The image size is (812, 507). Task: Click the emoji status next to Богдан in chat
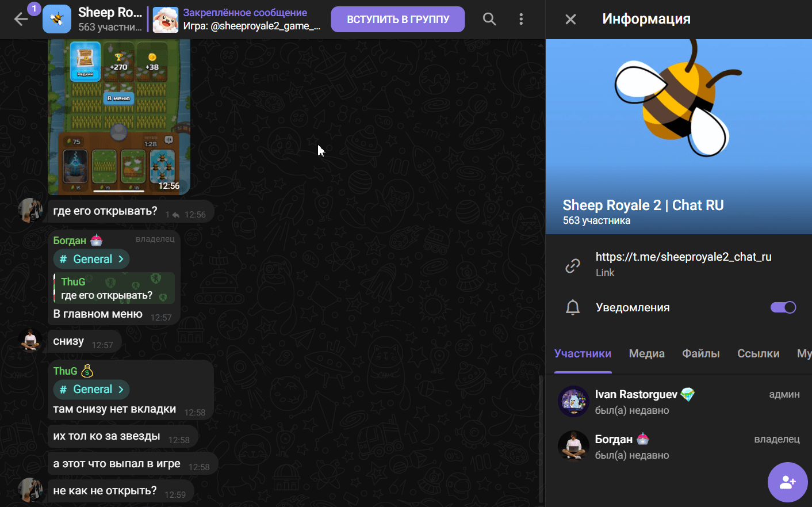[97, 240]
